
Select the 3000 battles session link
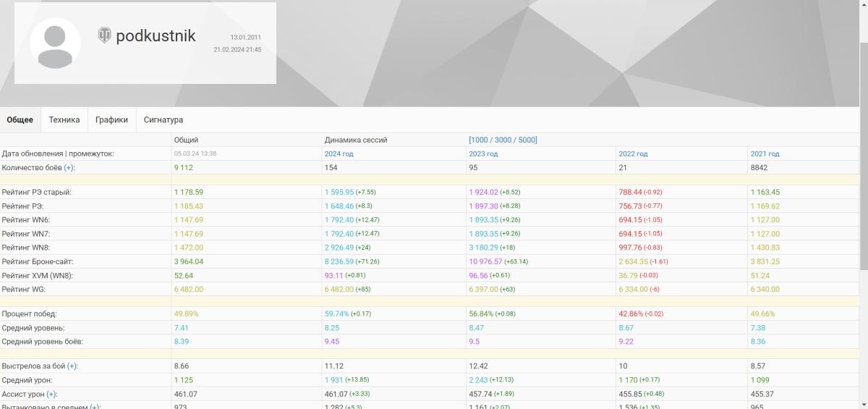(503, 140)
